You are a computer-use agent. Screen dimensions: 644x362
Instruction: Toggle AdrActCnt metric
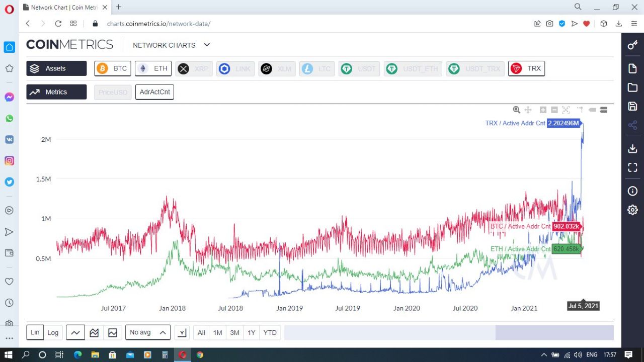(154, 92)
